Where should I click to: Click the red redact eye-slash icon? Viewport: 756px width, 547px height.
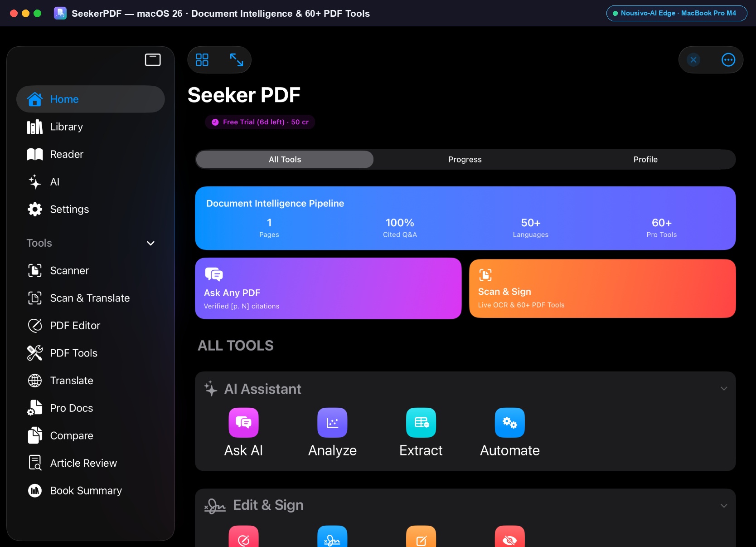coord(510,537)
